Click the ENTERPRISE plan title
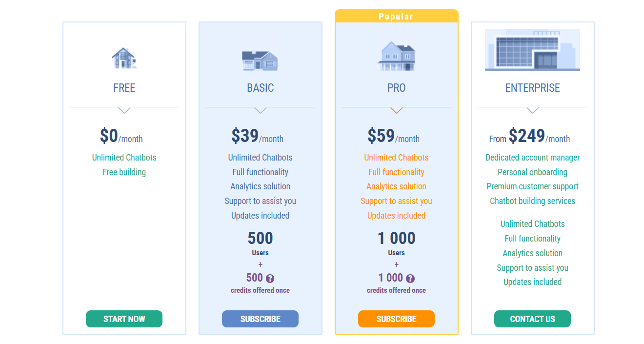 (532, 88)
